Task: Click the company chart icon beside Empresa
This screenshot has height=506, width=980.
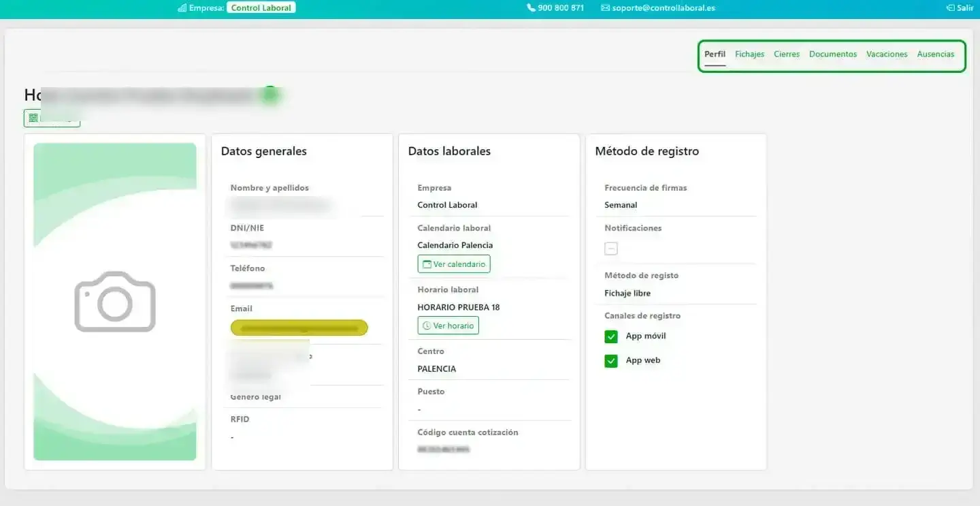Action: click(x=182, y=8)
